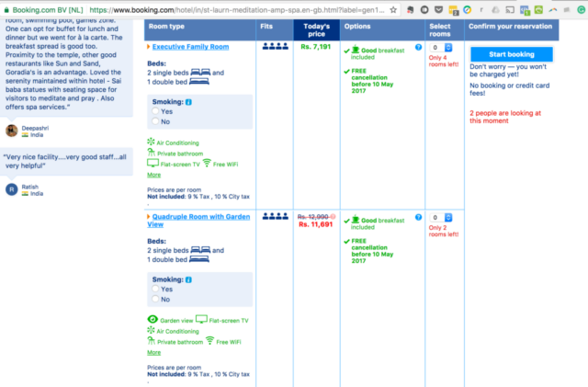This screenshot has height=387, width=588.
Task: Click the Flat-screen TV icon in Quadruple Room
Action: (x=201, y=319)
